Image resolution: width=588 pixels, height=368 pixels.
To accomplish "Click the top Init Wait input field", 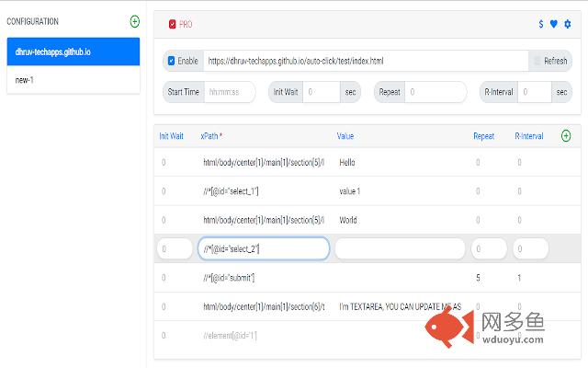I will pos(321,92).
